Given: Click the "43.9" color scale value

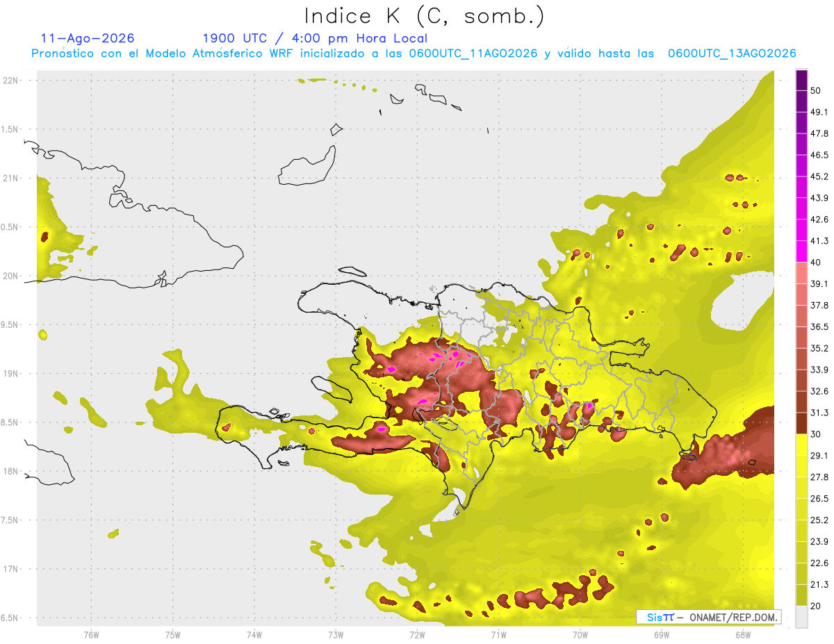Looking at the screenshot, I should click(x=819, y=198).
